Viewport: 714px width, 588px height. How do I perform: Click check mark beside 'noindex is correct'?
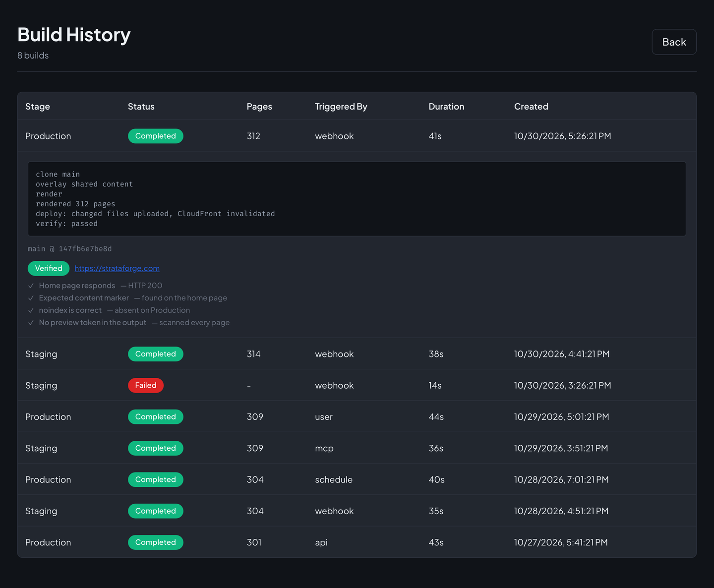click(31, 310)
